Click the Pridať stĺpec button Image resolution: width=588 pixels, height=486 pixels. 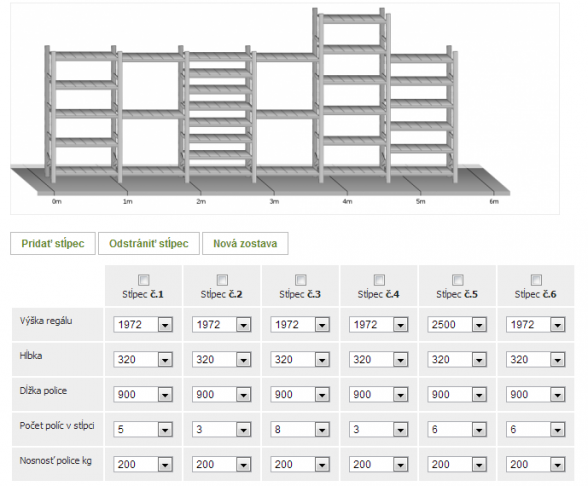click(x=53, y=243)
